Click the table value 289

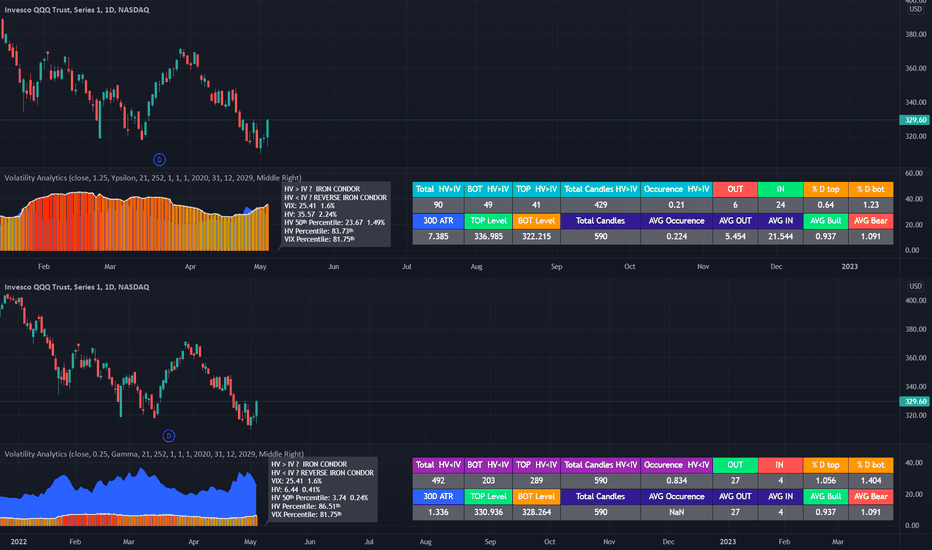[536, 480]
